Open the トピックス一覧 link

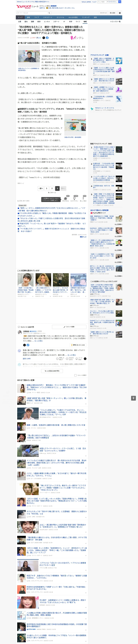coord(115,21)
